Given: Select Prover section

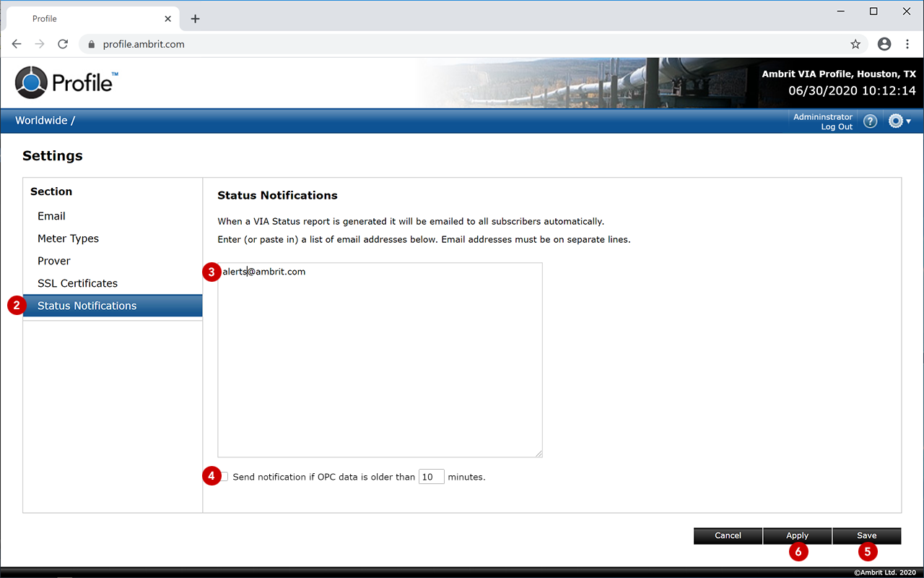Looking at the screenshot, I should [113, 261].
